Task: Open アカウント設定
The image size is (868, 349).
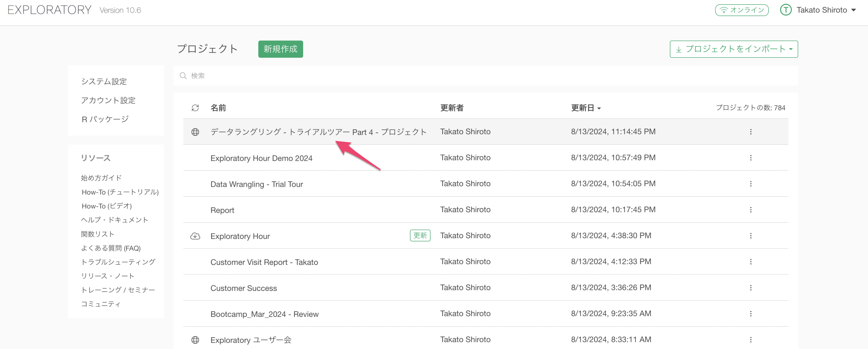Action: pyautogui.click(x=108, y=100)
